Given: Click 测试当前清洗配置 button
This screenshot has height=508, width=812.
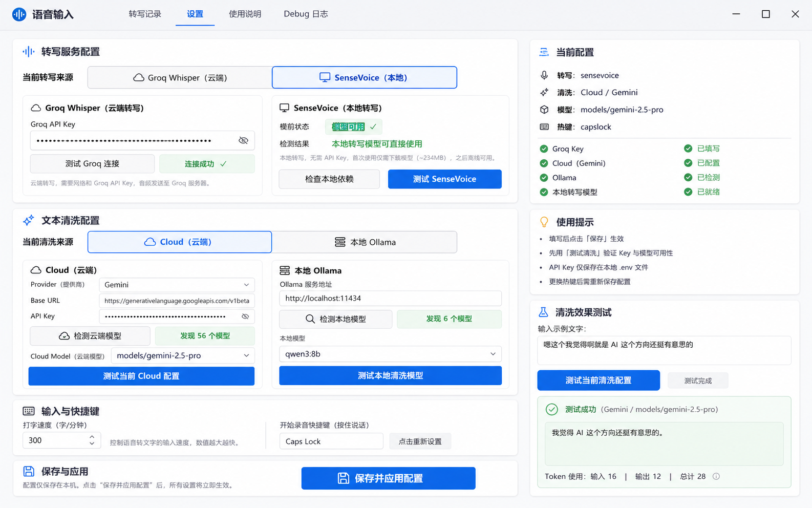Looking at the screenshot, I should point(599,380).
